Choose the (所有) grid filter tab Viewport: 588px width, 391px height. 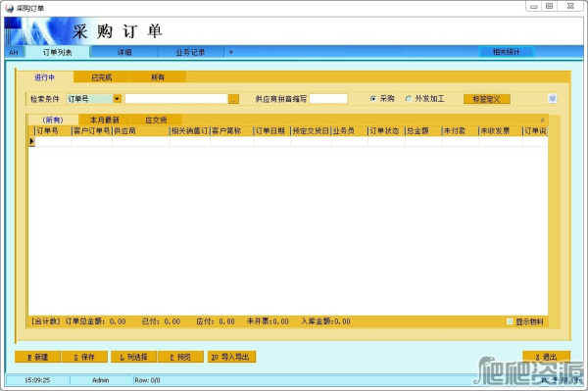[x=53, y=120]
